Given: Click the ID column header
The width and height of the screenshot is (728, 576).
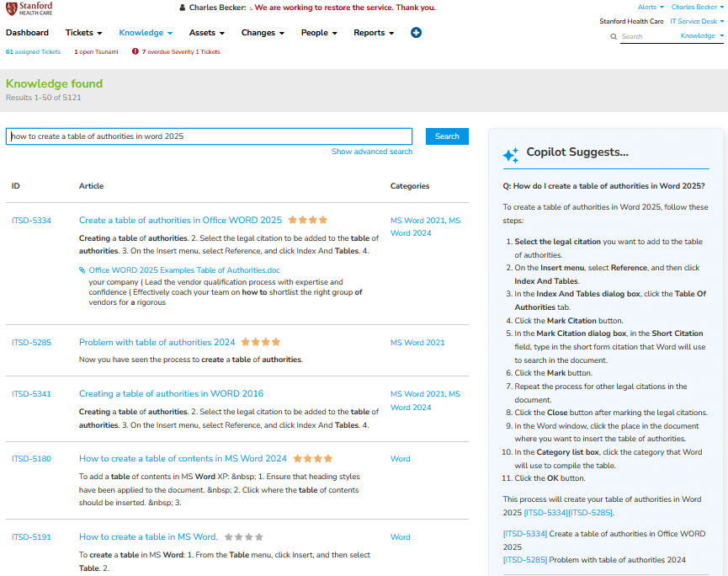Looking at the screenshot, I should pos(16,186).
